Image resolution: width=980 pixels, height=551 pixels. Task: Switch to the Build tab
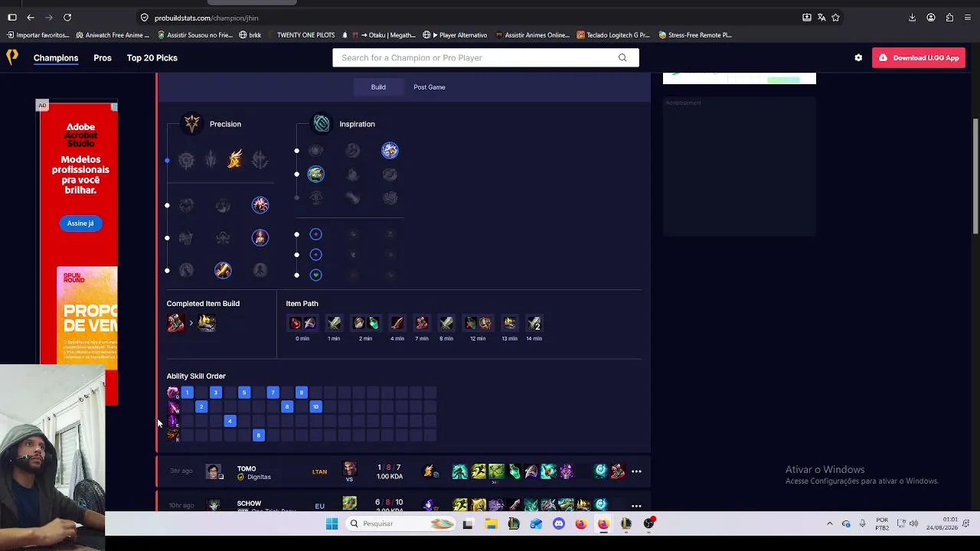(378, 87)
